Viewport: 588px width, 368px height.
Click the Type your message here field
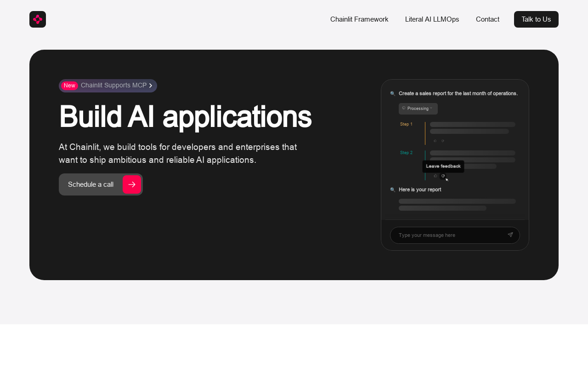coord(455,235)
